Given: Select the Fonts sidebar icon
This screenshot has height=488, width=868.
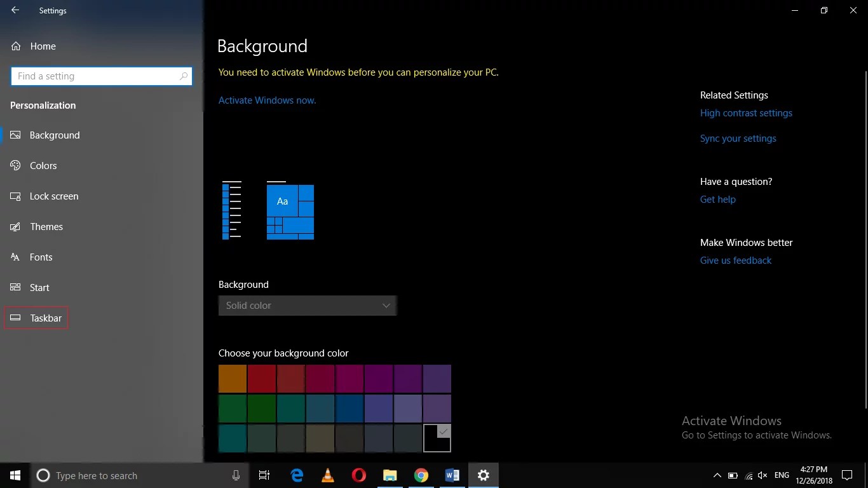Looking at the screenshot, I should coord(15,257).
